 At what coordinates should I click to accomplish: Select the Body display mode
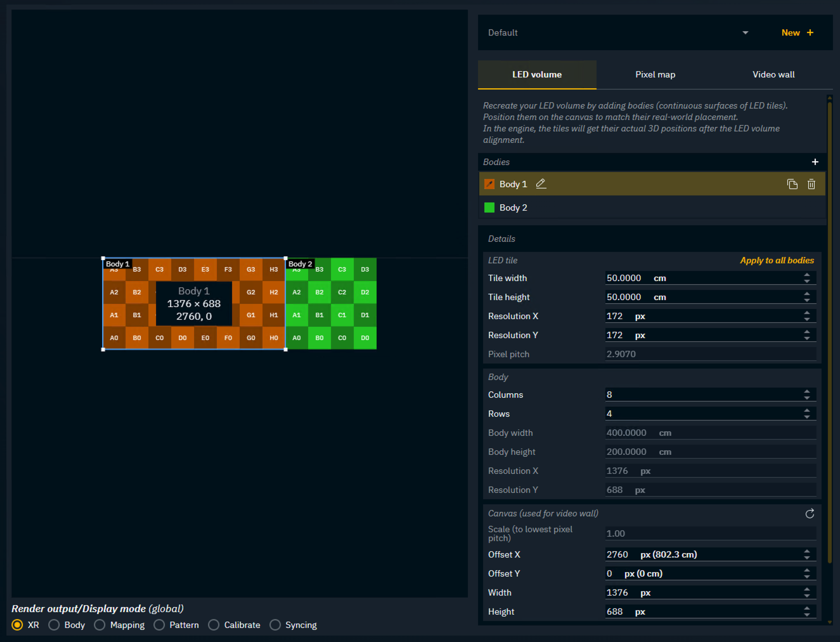pos(54,625)
